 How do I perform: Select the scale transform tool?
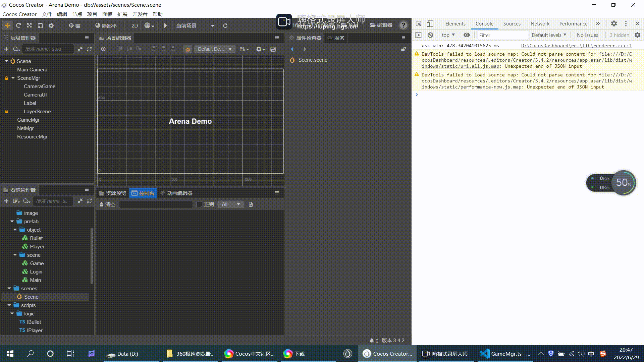(x=30, y=25)
